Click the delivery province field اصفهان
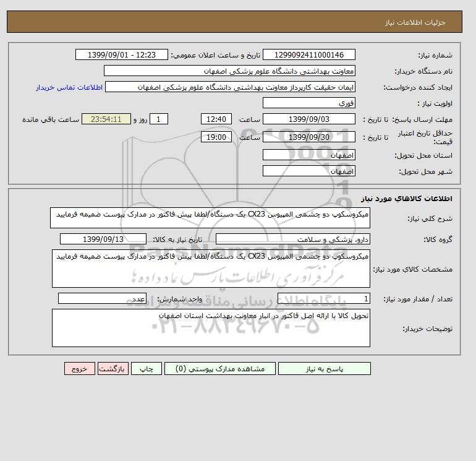476x461 pixels. [308, 155]
